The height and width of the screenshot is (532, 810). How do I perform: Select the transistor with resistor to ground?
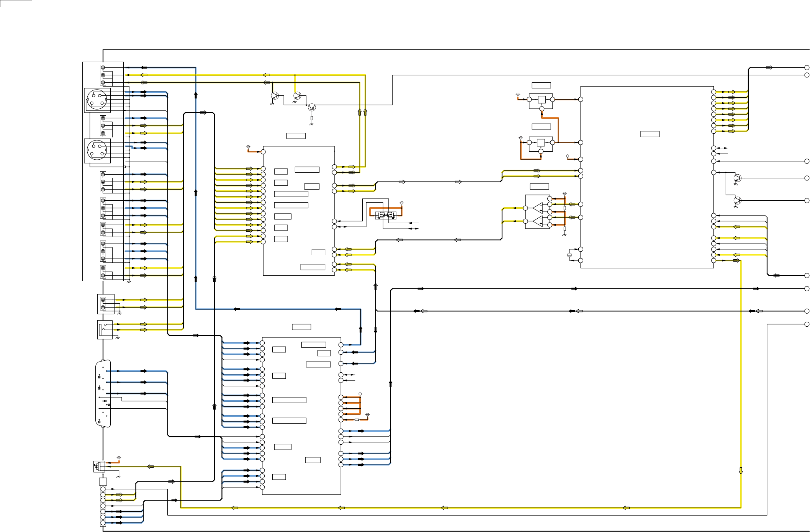(x=312, y=107)
